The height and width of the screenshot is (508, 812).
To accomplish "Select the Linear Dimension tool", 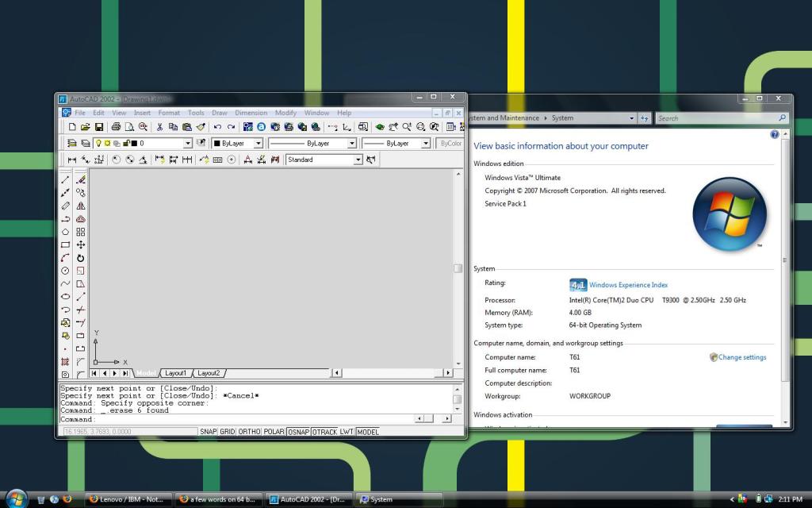I will pyautogui.click(x=72, y=160).
